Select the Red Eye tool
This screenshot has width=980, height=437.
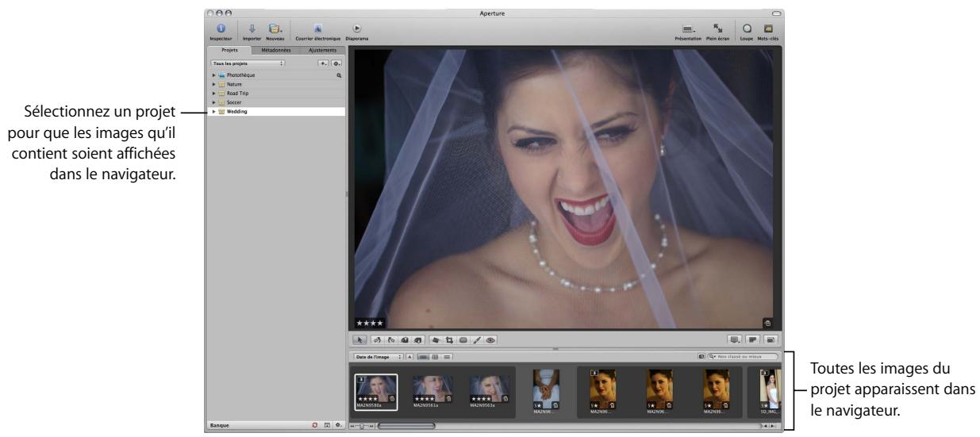coord(490,339)
